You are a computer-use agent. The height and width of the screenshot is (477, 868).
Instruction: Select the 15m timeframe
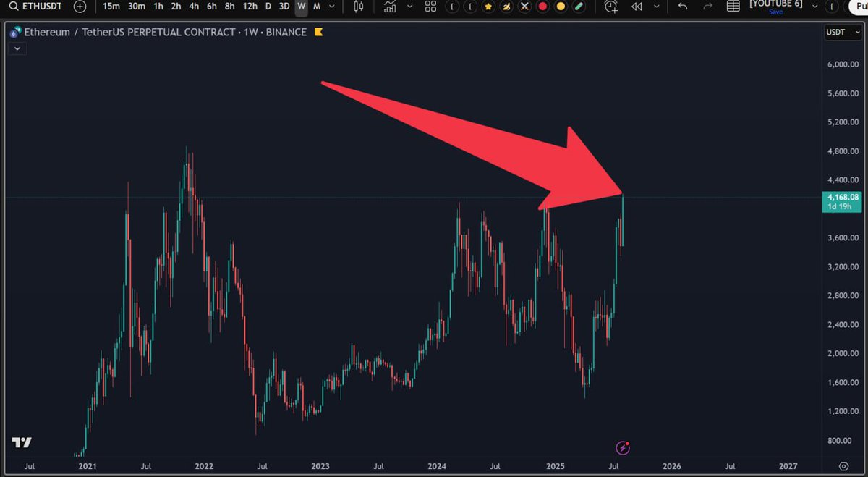pyautogui.click(x=110, y=7)
